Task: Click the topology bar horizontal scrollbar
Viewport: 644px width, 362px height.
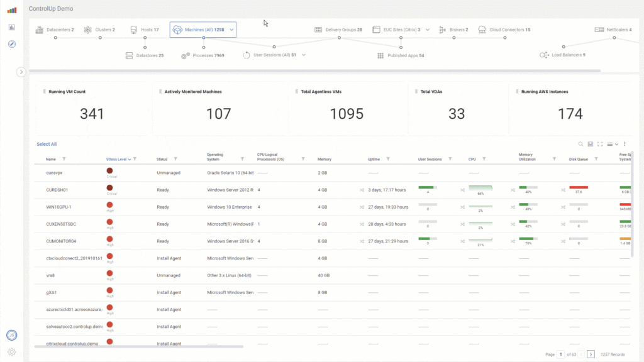Action: click(314, 70)
